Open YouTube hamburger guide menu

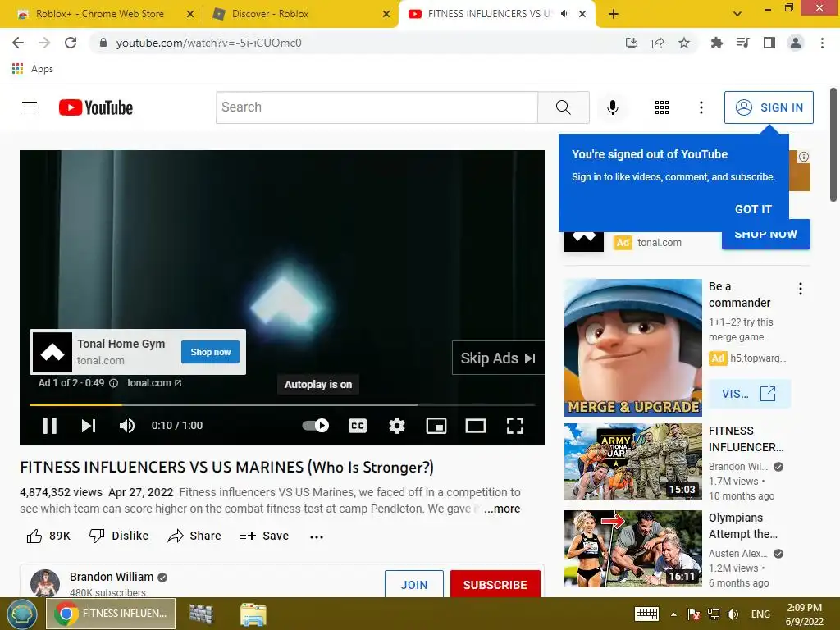click(30, 107)
